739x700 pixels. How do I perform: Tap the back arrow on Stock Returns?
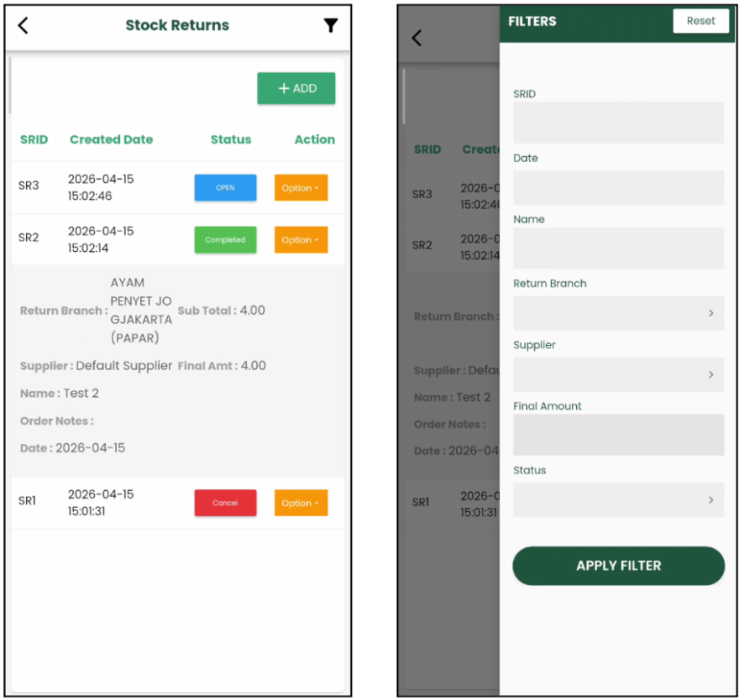tap(23, 25)
